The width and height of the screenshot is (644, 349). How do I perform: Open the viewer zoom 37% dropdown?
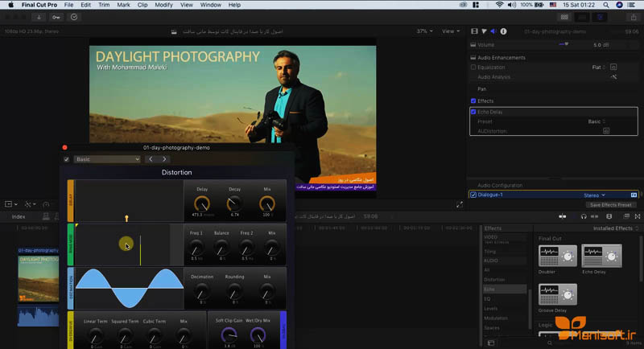(x=424, y=31)
